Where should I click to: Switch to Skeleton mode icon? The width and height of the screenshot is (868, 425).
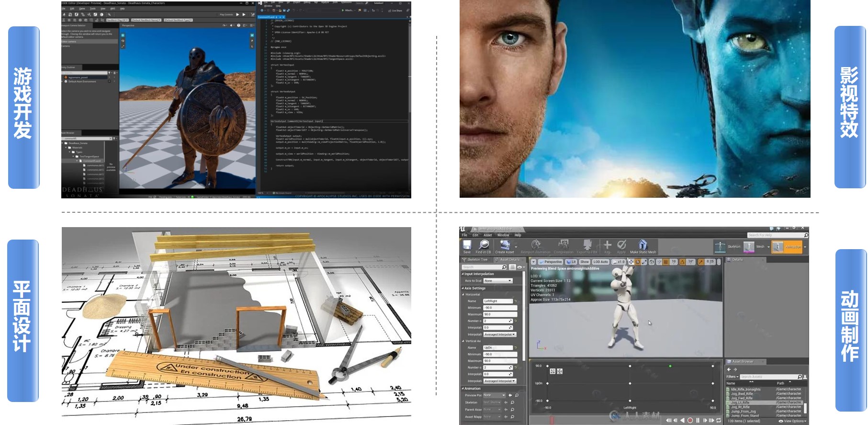tap(720, 247)
